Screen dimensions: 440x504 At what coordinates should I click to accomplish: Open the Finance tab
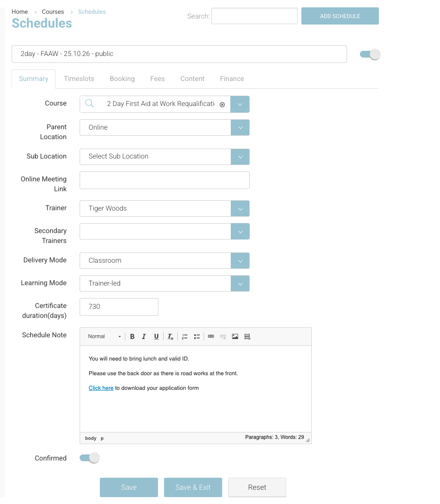pos(232,79)
